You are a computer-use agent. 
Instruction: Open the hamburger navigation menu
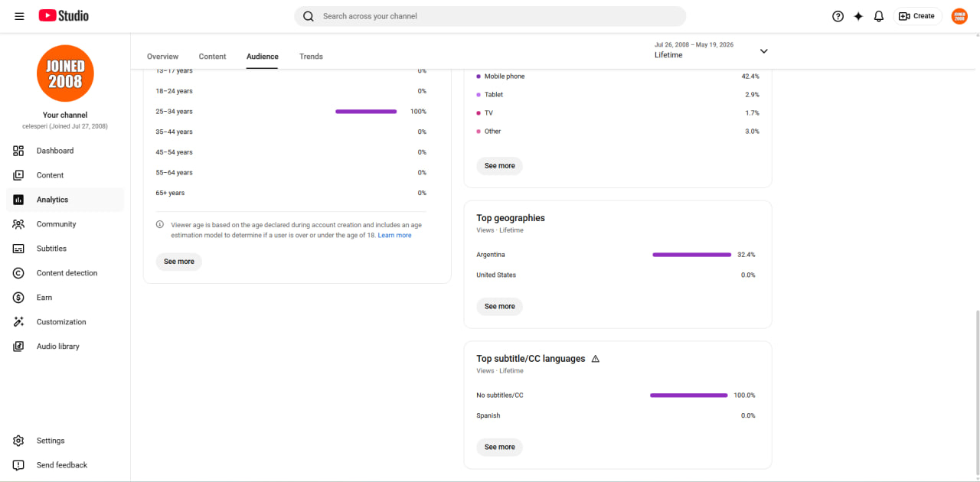click(19, 16)
